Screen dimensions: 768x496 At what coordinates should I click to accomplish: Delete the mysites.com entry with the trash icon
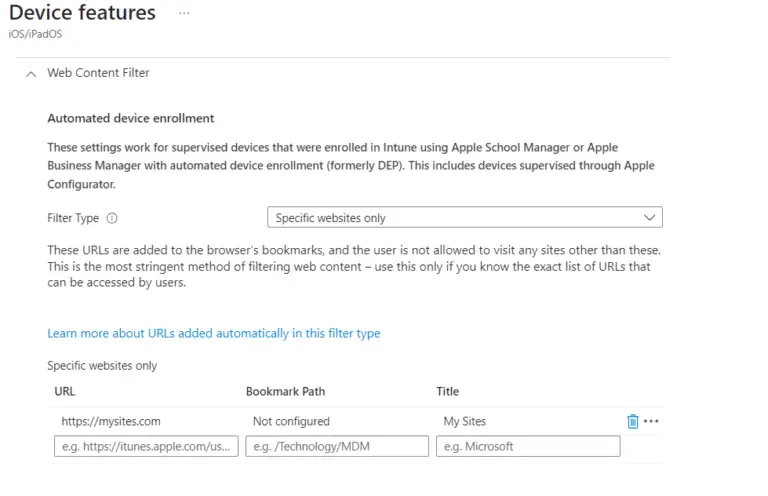632,421
